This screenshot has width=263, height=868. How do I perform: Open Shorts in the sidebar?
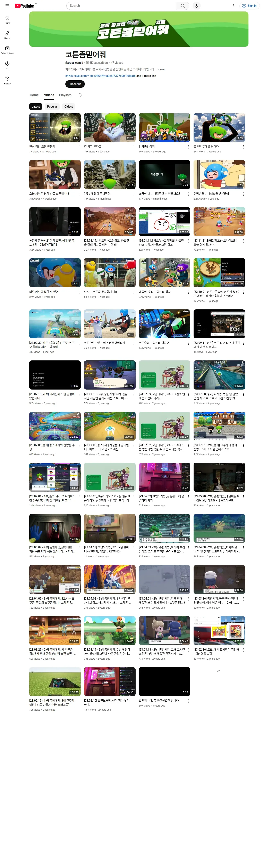point(7,35)
